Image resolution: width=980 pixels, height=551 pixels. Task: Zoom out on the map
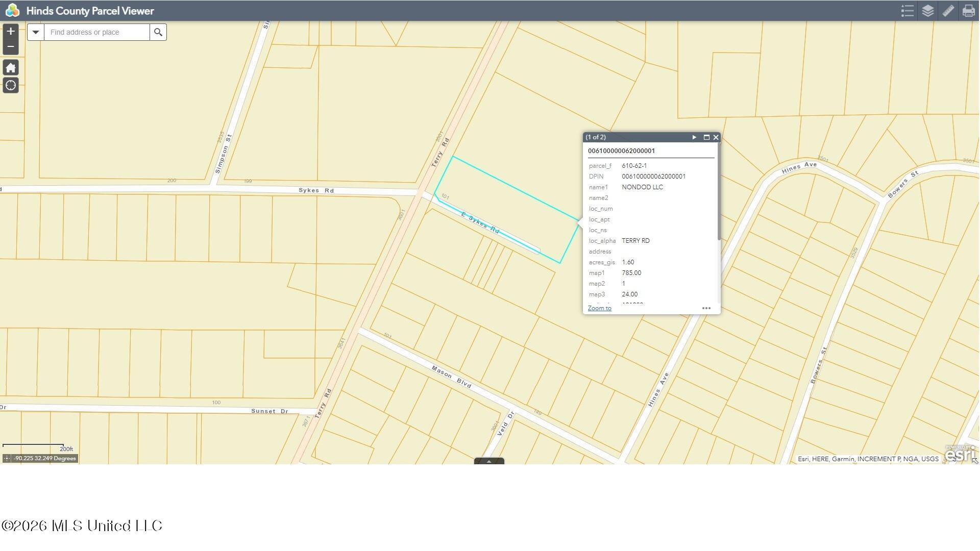pos(10,46)
